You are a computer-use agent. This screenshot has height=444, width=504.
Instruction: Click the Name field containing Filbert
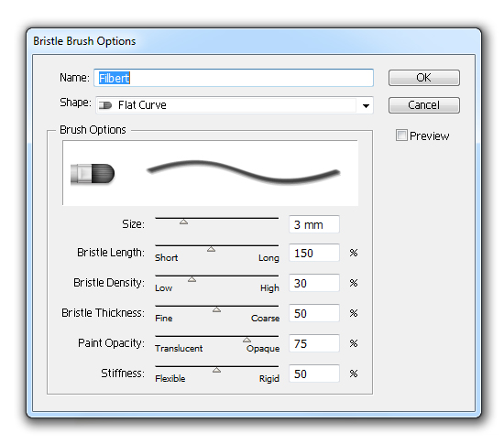[234, 78]
